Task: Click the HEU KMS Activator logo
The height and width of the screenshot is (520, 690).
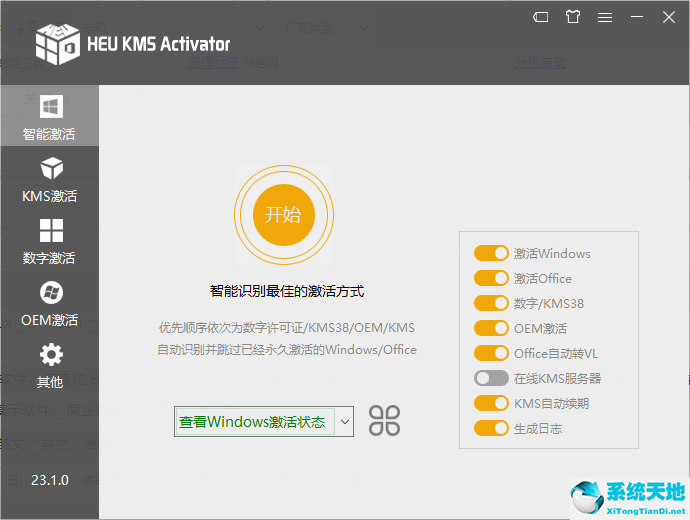Action: tap(57, 42)
